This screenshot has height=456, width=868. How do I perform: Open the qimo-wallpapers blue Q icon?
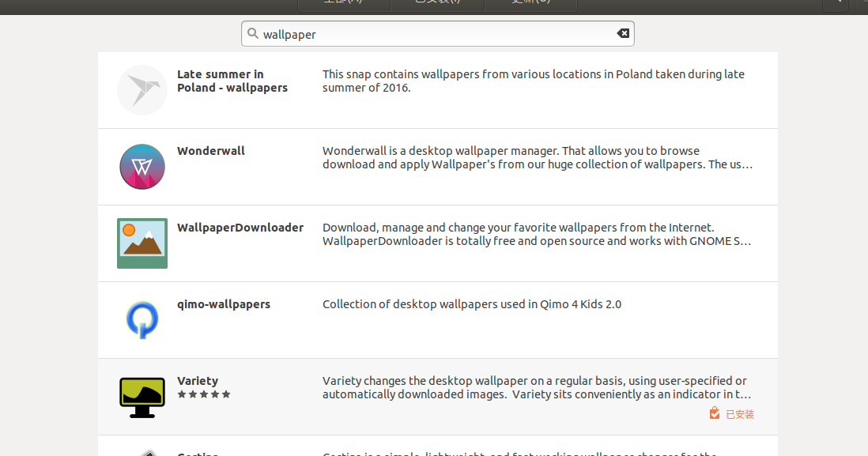142,320
